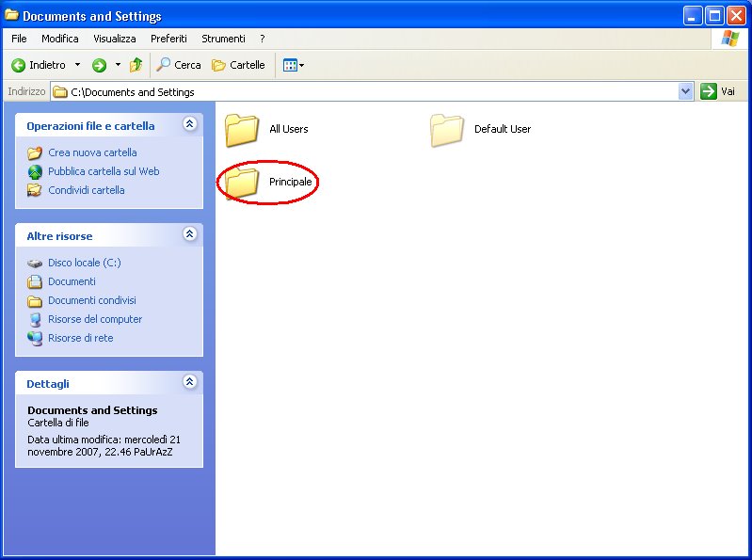Viewport: 752px width, 560px height.
Task: Open the Preferiti menu
Action: point(168,39)
